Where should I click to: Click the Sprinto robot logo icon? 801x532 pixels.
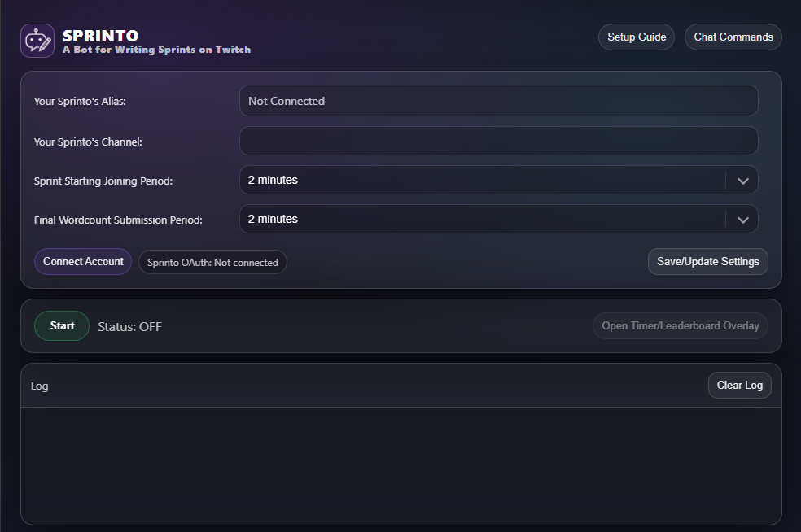[37, 41]
